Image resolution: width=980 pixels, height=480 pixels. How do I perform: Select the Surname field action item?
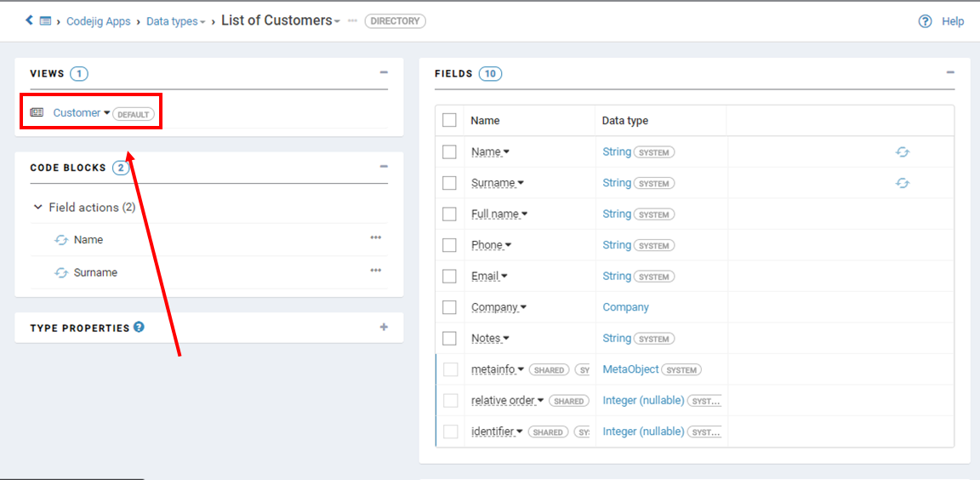click(95, 272)
